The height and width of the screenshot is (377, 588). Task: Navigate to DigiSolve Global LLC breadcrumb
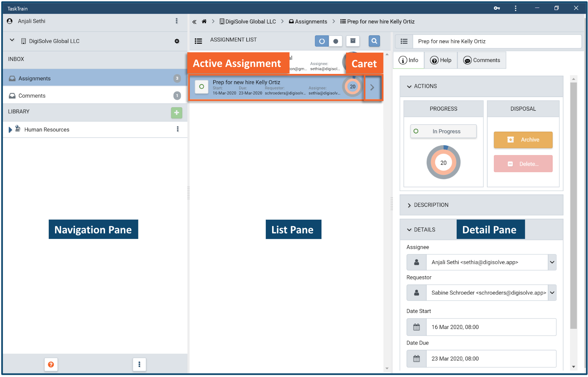[x=248, y=21]
